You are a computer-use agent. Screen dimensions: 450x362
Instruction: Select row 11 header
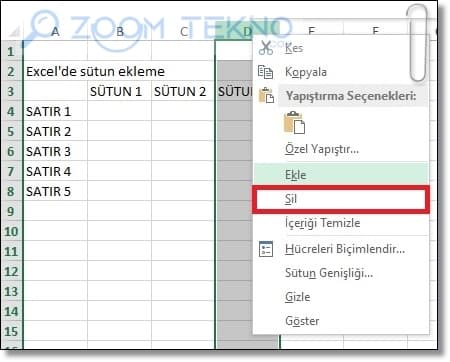[x=11, y=251]
